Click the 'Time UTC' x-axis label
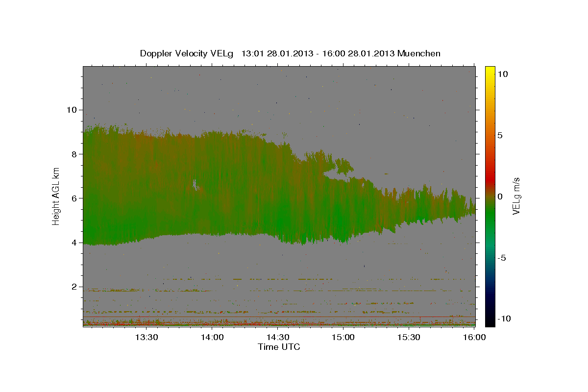This screenshot has width=588, height=392. (x=279, y=347)
